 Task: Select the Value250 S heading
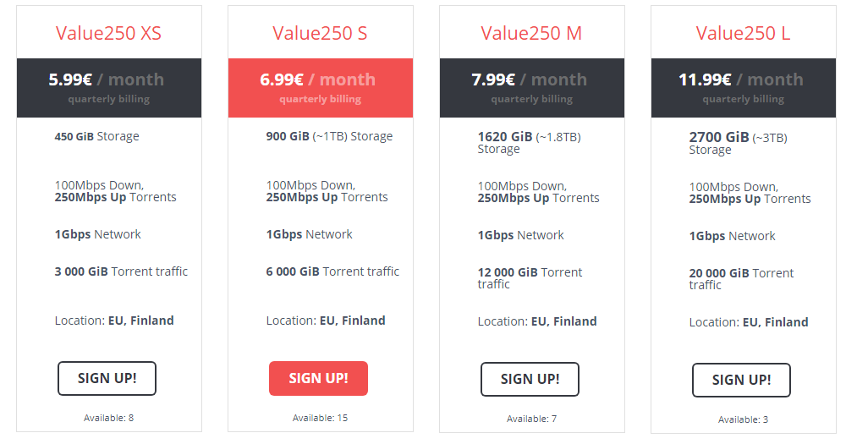pyautogui.click(x=320, y=33)
